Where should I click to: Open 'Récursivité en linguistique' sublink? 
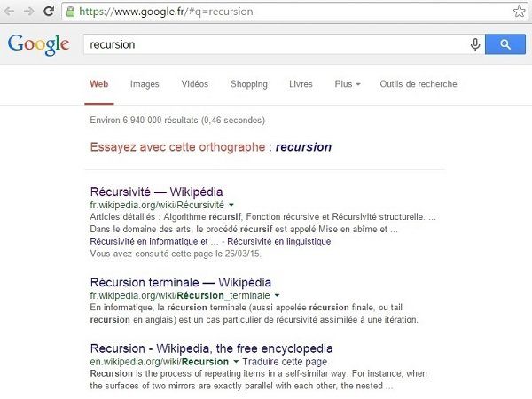[279, 241]
